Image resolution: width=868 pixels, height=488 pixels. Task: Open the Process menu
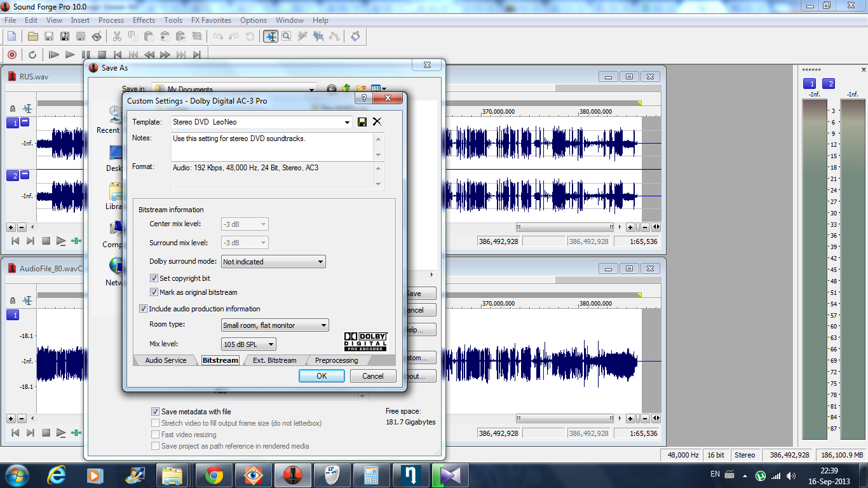(x=111, y=20)
